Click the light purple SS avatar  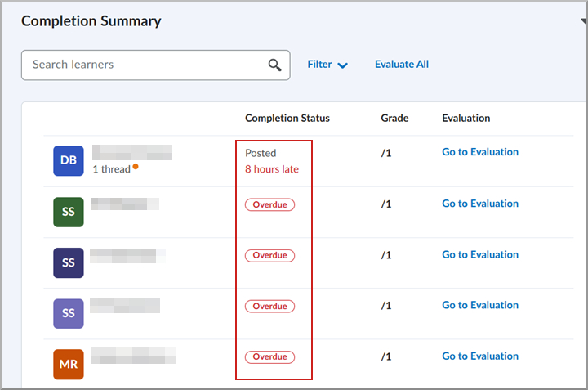[x=69, y=313]
